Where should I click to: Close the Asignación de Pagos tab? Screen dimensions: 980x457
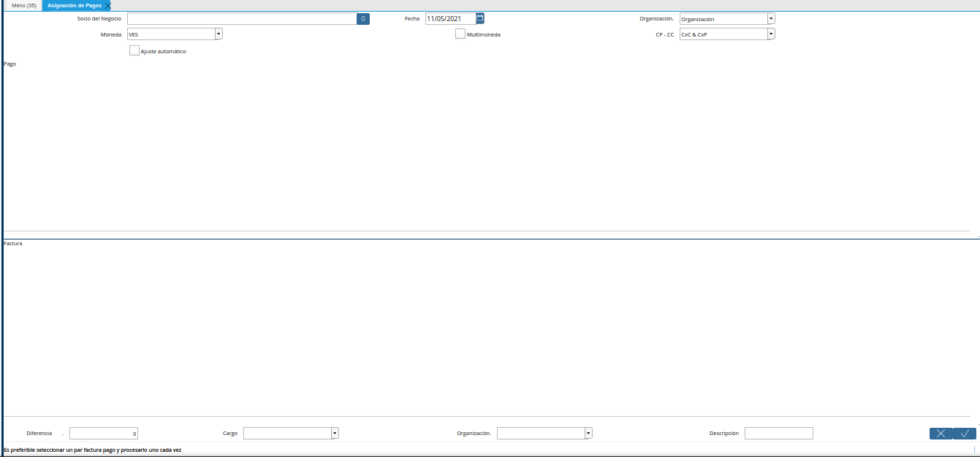tap(107, 6)
